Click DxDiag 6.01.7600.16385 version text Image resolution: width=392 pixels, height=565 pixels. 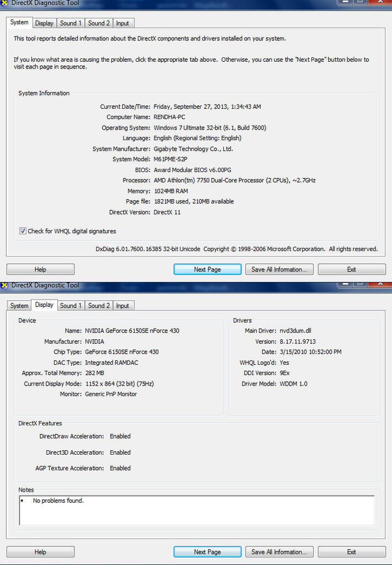pos(148,249)
